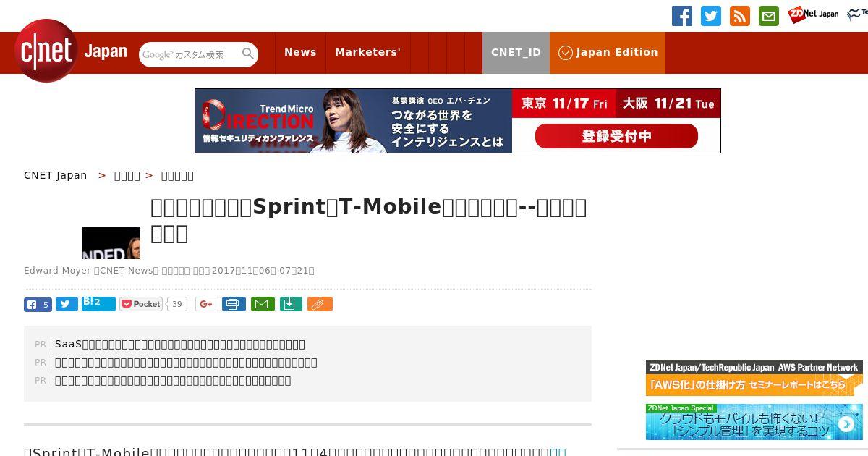Open the News menu
The width and height of the screenshot is (868, 456).
[300, 52]
